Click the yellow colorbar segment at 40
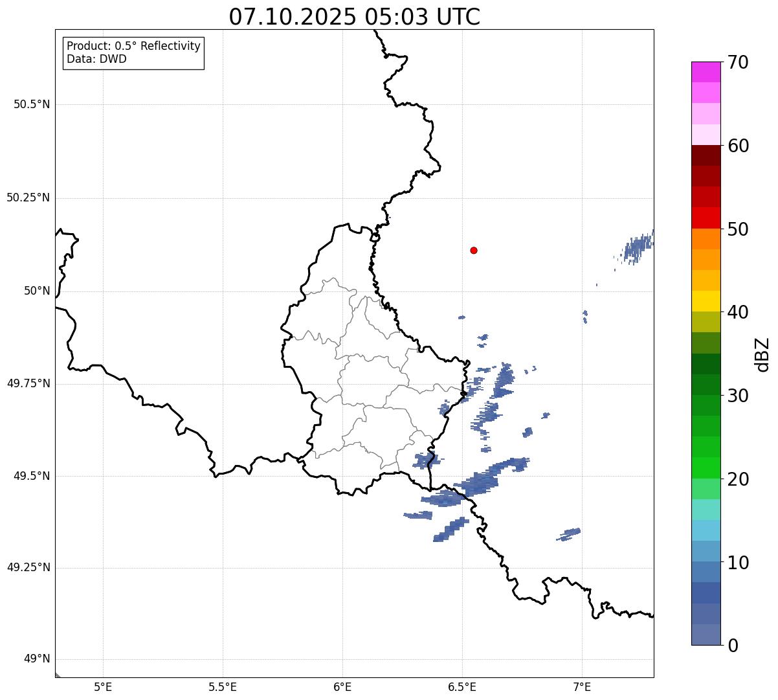The width and height of the screenshot is (778, 700). click(x=706, y=301)
